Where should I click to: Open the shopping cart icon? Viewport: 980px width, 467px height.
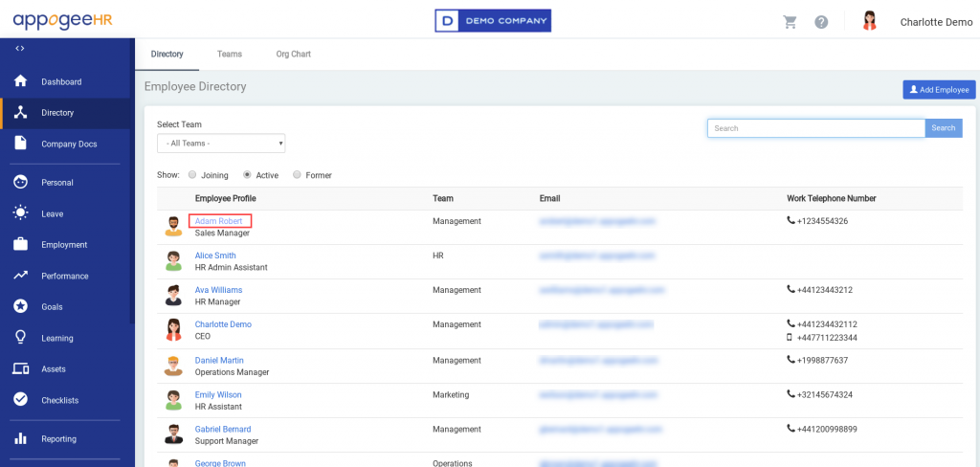[790, 22]
